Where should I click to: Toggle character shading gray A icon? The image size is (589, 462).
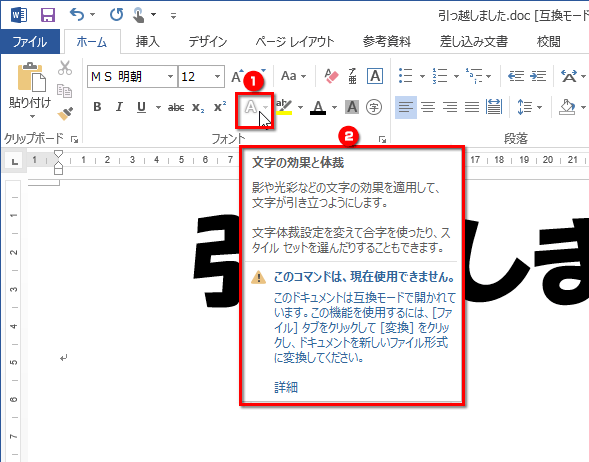coord(352,107)
